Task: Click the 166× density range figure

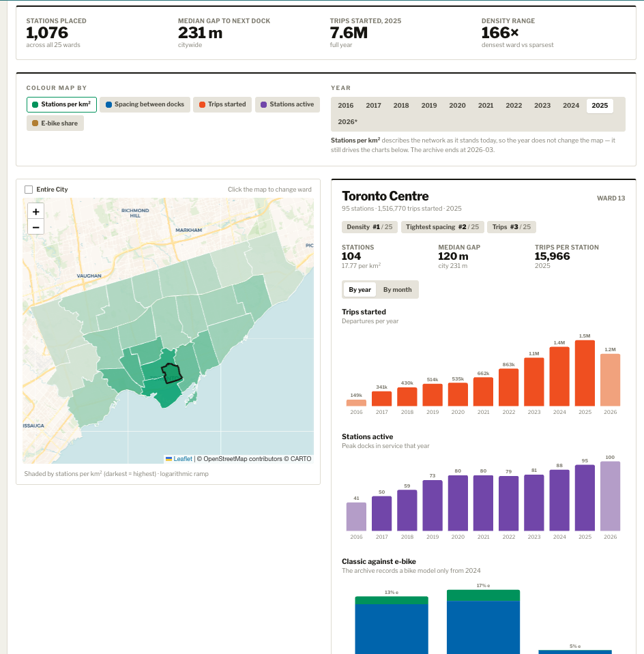Action: pyautogui.click(x=500, y=33)
